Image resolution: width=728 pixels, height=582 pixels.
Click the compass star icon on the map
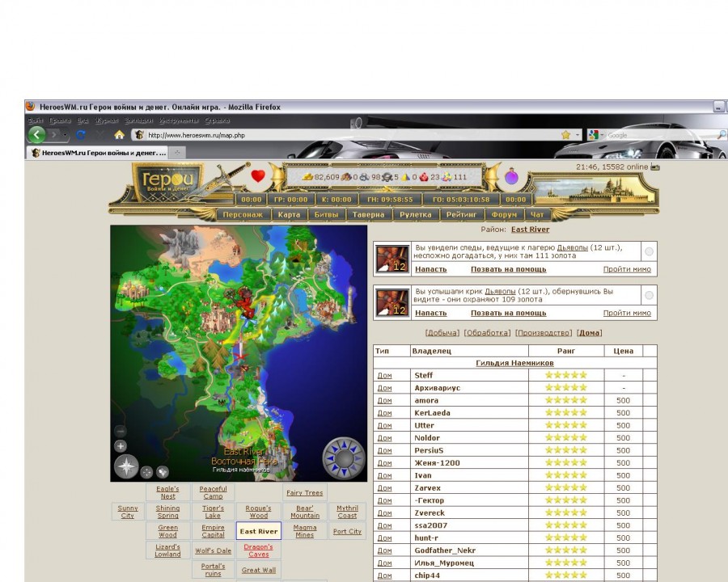(x=126, y=466)
